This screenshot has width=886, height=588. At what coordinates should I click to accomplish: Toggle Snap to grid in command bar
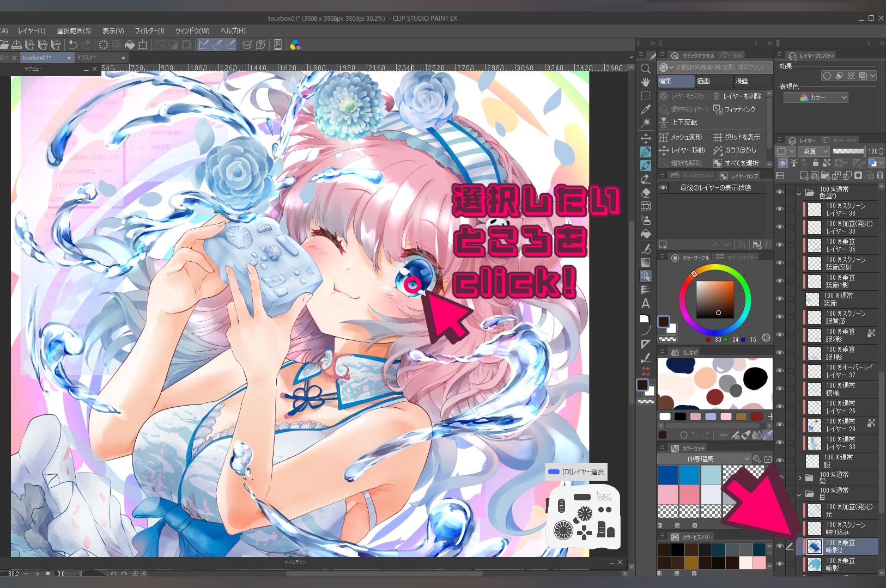230,45
